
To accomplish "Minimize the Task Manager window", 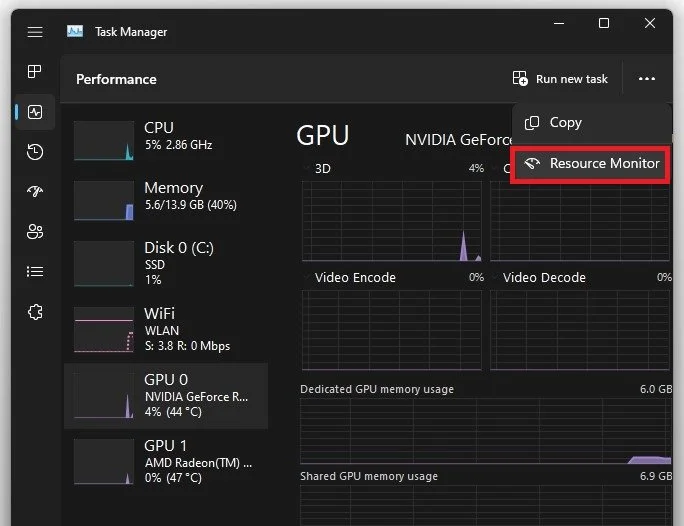I will point(559,23).
